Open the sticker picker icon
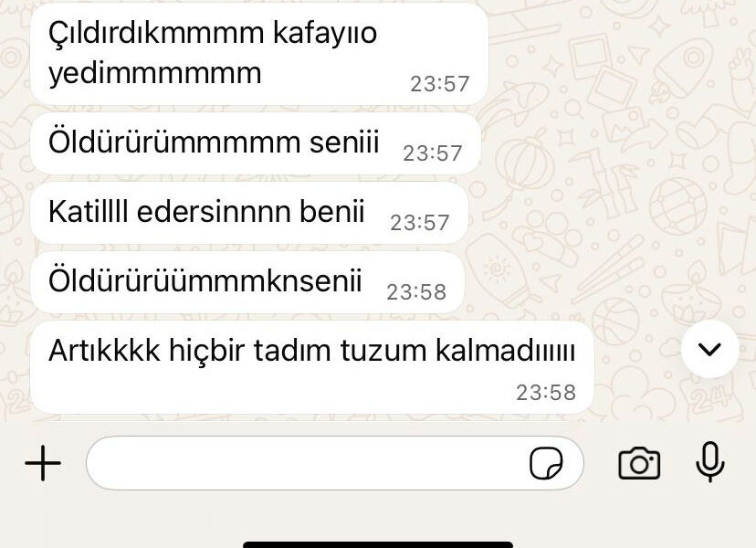 tap(546, 463)
